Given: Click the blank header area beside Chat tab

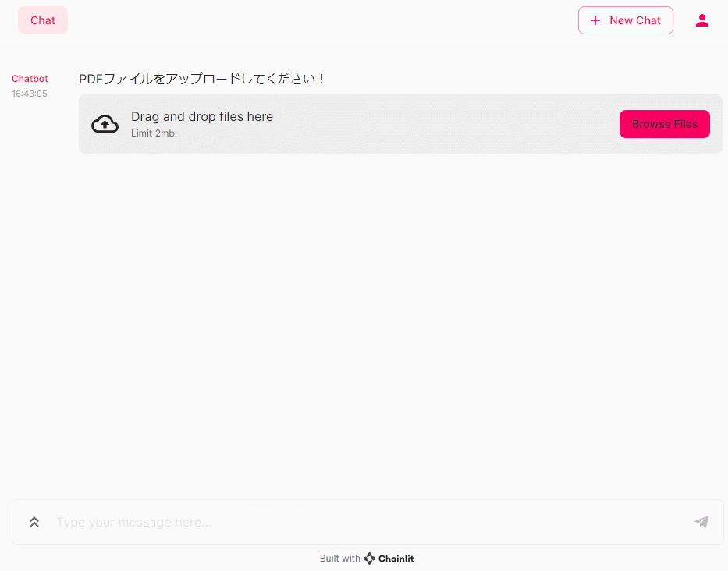Looking at the screenshot, I should coord(312,21).
